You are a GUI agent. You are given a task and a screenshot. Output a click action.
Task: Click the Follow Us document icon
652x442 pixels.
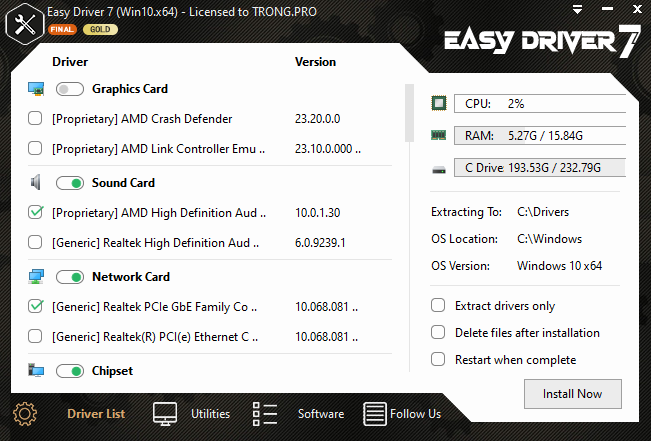(374, 414)
